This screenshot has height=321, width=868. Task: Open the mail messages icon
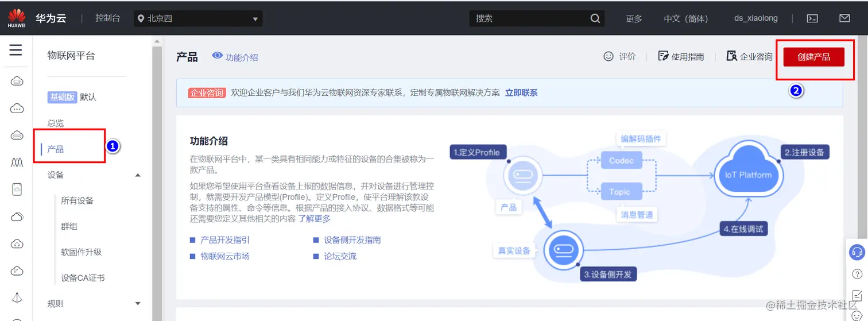click(844, 18)
